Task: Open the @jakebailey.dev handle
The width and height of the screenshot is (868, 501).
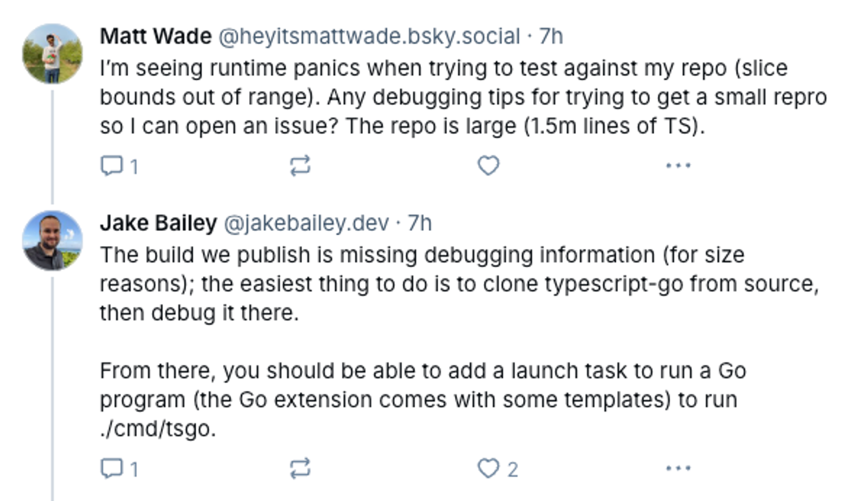Action: coord(307,223)
